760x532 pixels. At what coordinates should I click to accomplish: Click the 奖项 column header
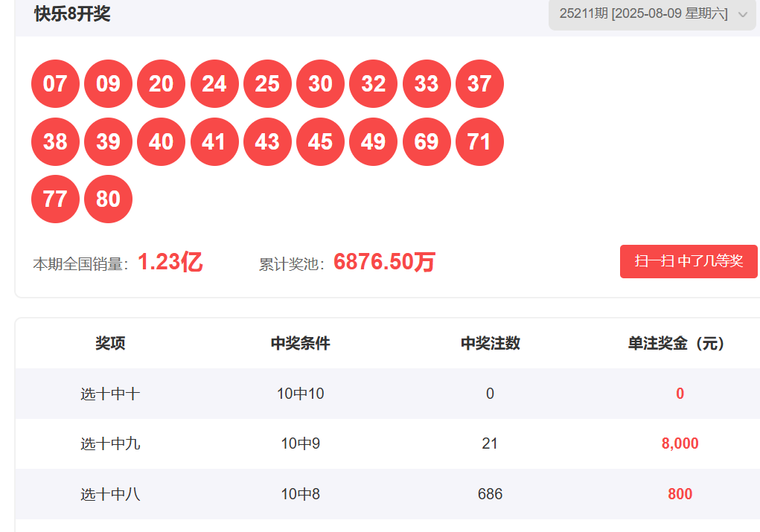coord(110,343)
